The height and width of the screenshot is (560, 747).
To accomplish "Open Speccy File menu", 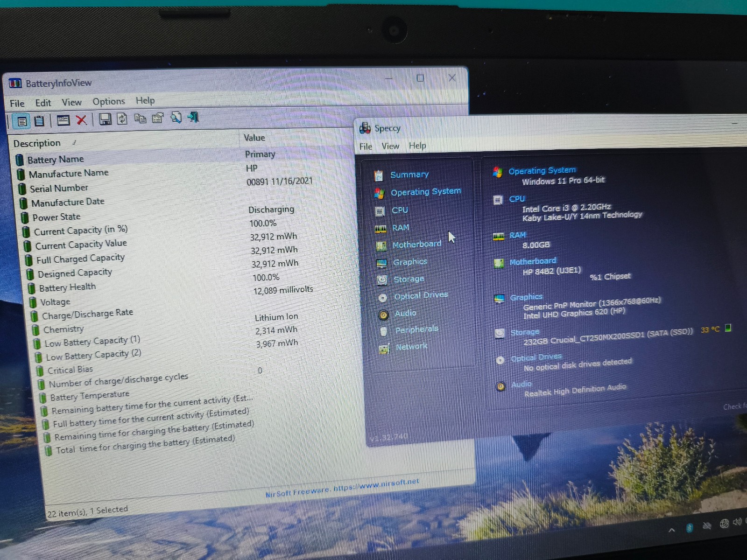I will pyautogui.click(x=366, y=147).
